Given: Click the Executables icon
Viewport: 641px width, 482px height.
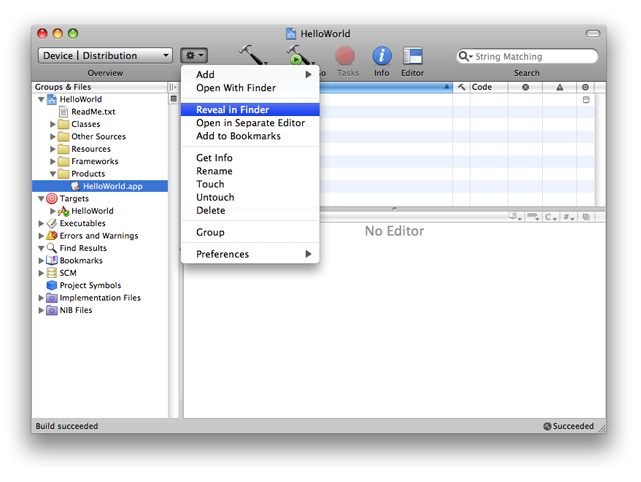Looking at the screenshot, I should coord(52,223).
